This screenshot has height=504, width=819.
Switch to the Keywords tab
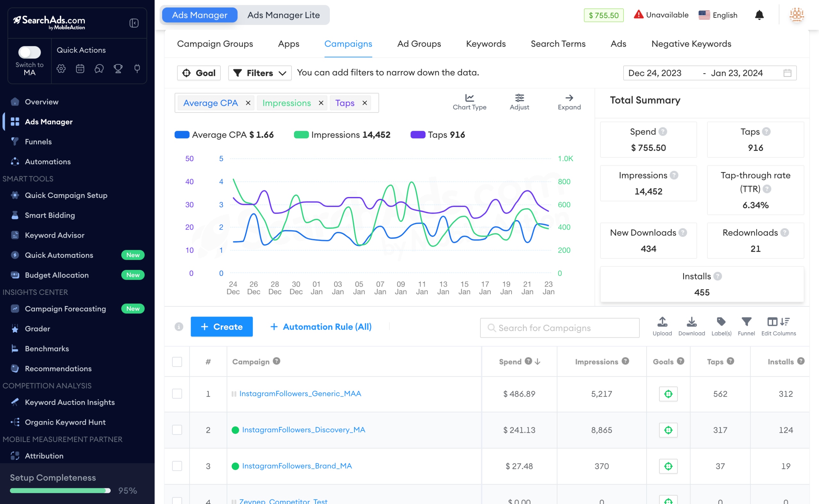pos(486,44)
